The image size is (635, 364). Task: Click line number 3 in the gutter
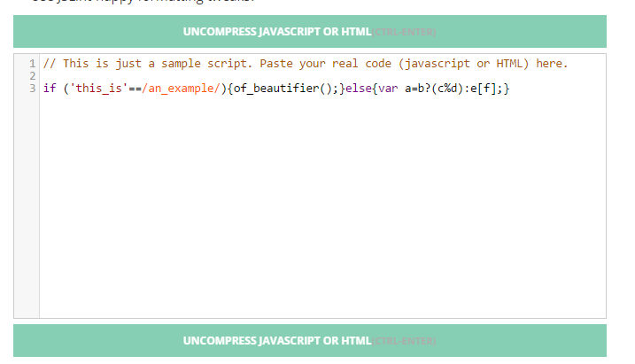point(33,89)
